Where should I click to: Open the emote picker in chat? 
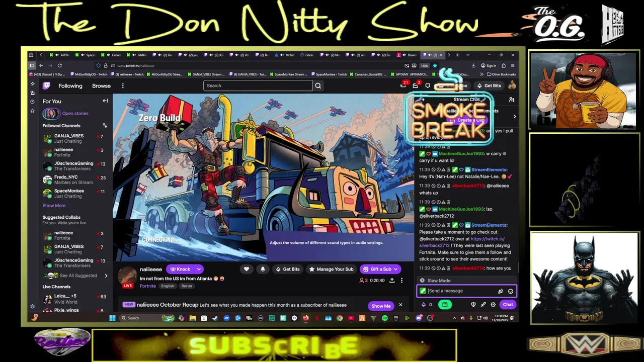point(511,291)
